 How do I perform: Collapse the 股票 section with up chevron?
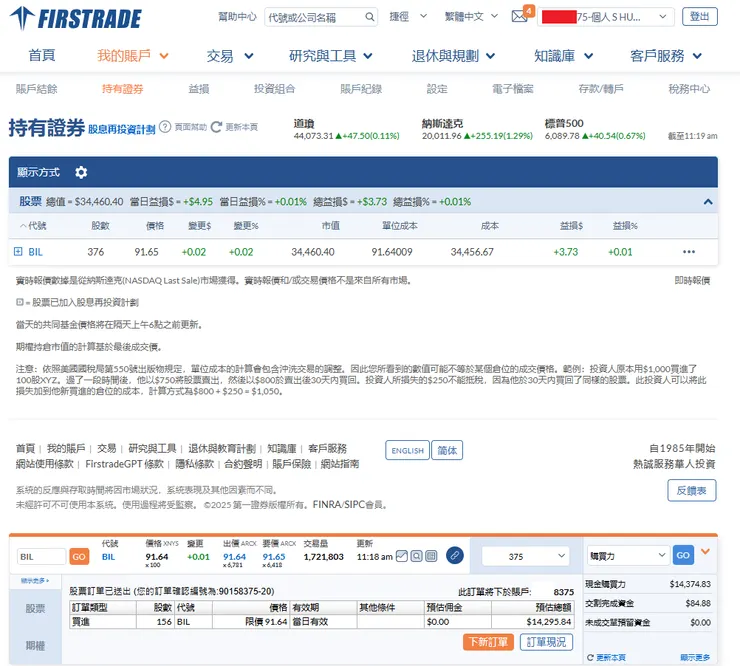(707, 202)
